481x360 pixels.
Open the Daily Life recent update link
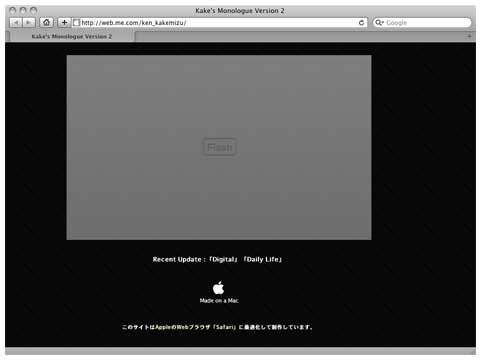click(x=263, y=259)
